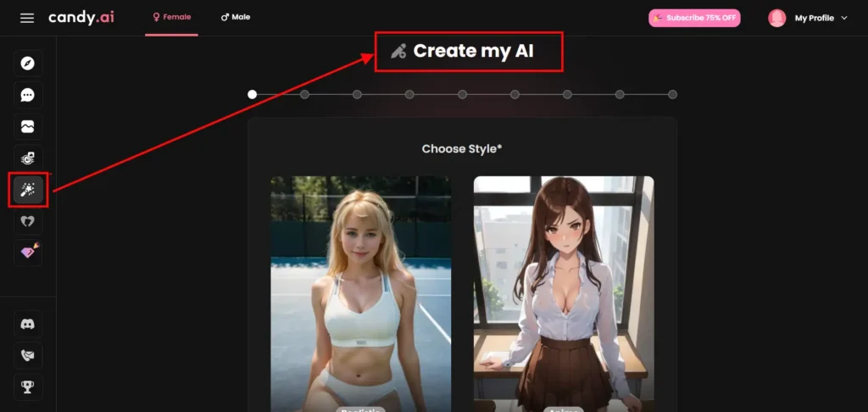Switch to the Female tab

[171, 17]
